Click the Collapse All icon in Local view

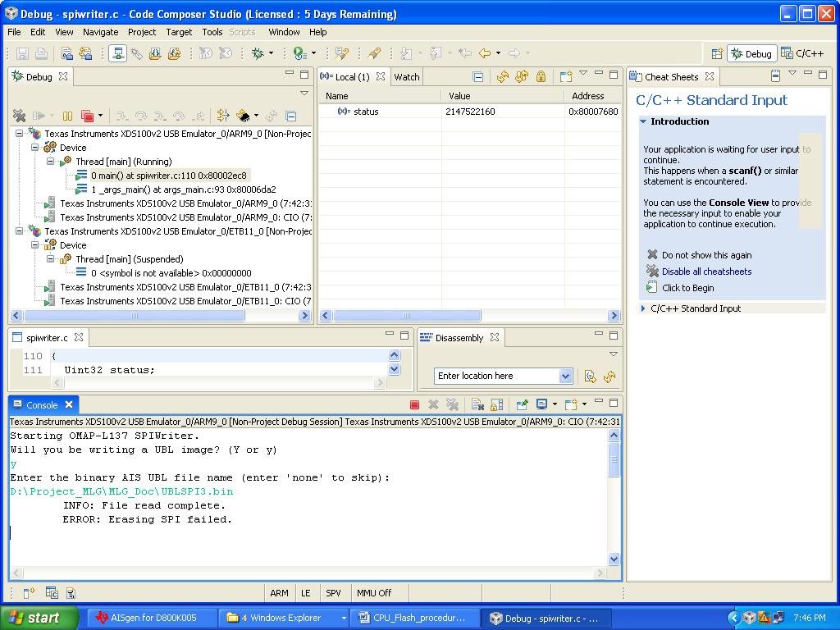pos(478,76)
